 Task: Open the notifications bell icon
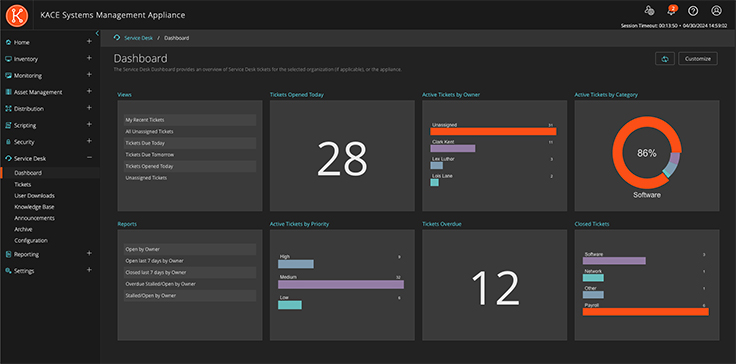(672, 10)
